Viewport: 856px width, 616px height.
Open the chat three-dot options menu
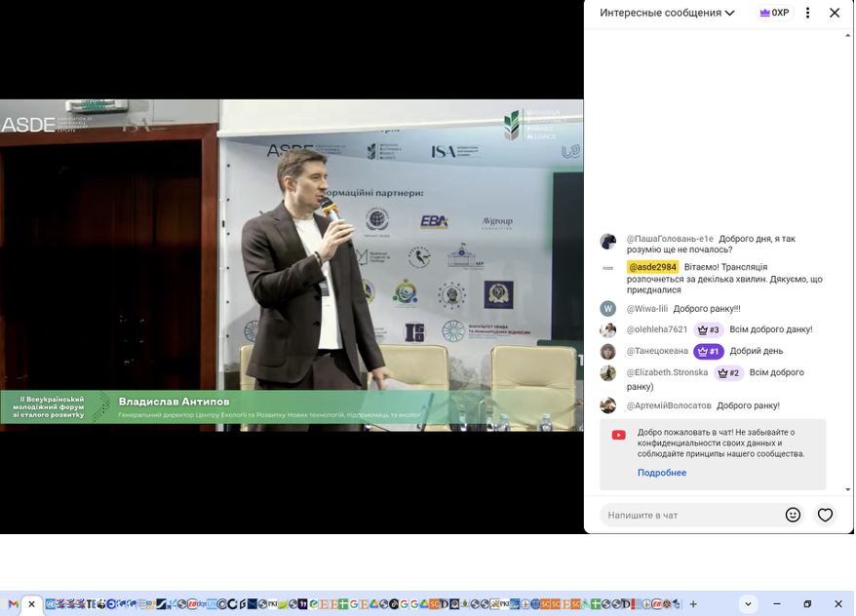(807, 13)
